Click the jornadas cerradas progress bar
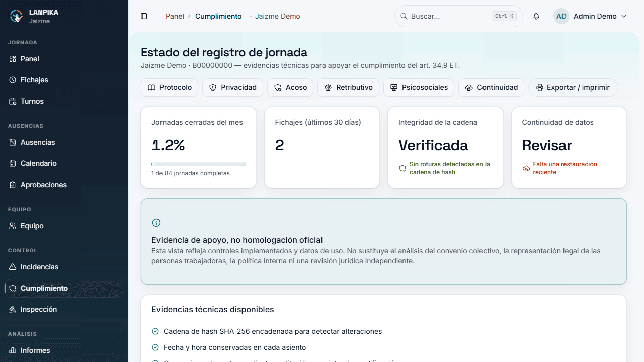 (x=199, y=164)
